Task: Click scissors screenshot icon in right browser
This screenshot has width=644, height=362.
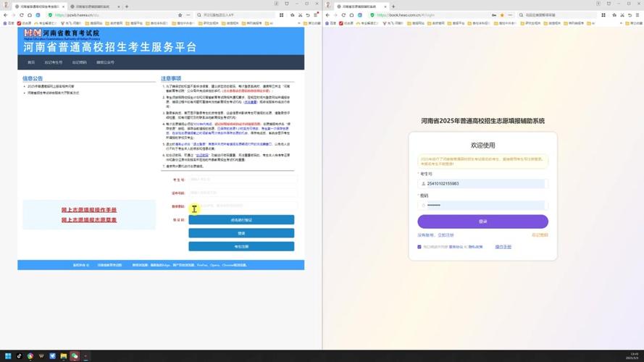Action: click(x=622, y=15)
